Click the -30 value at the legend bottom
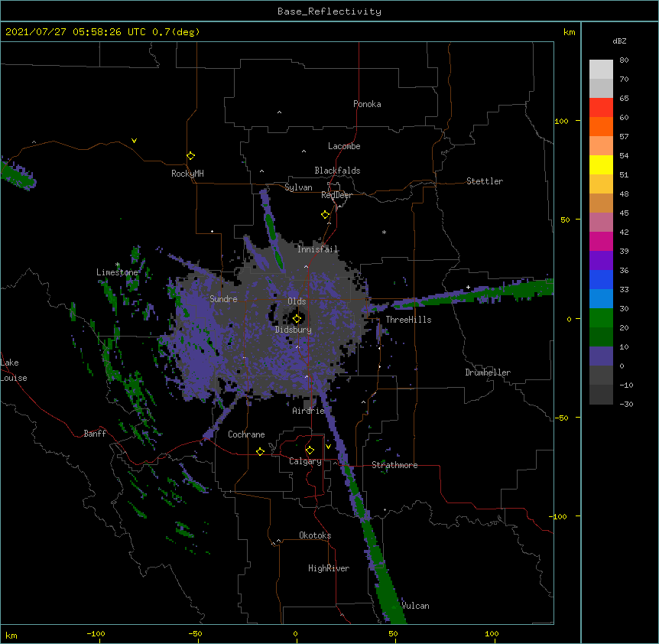The height and width of the screenshot is (644, 659). [626, 404]
